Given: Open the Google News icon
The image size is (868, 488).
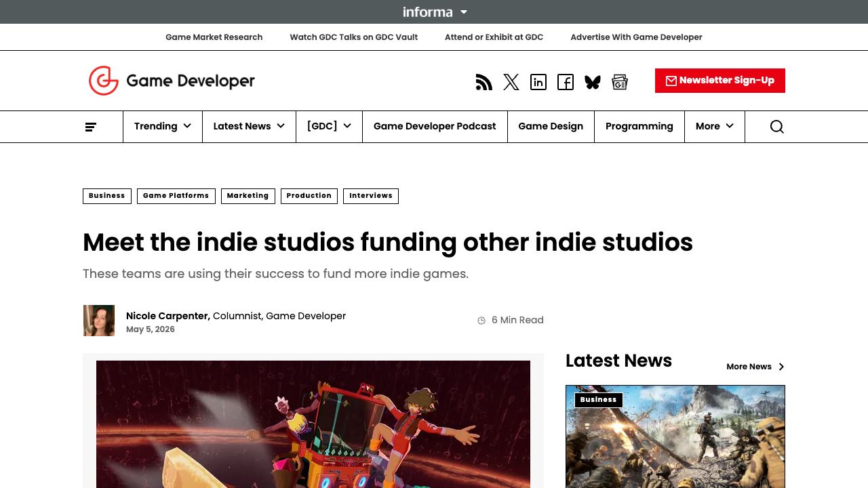Looking at the screenshot, I should click(x=620, y=82).
